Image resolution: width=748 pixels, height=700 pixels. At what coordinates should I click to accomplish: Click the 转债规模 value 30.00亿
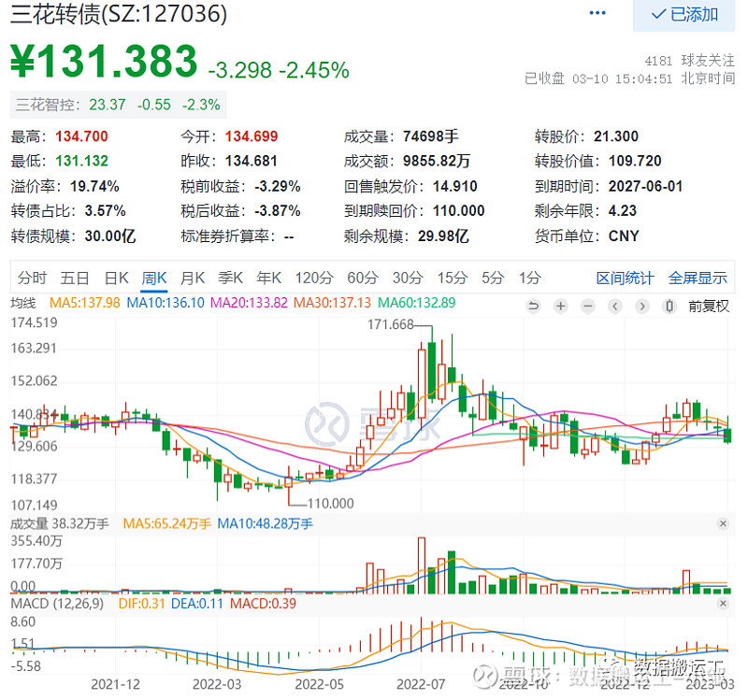coord(110,236)
